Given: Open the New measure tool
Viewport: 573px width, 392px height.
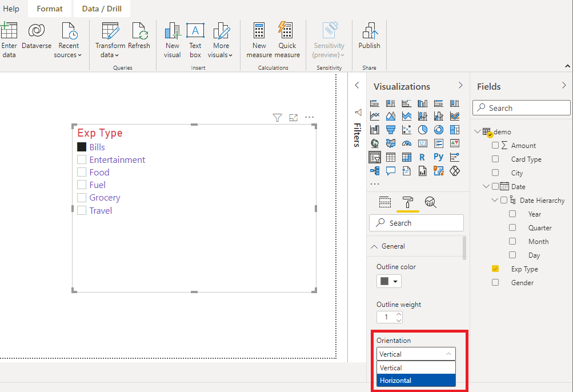Looking at the screenshot, I should click(x=259, y=39).
